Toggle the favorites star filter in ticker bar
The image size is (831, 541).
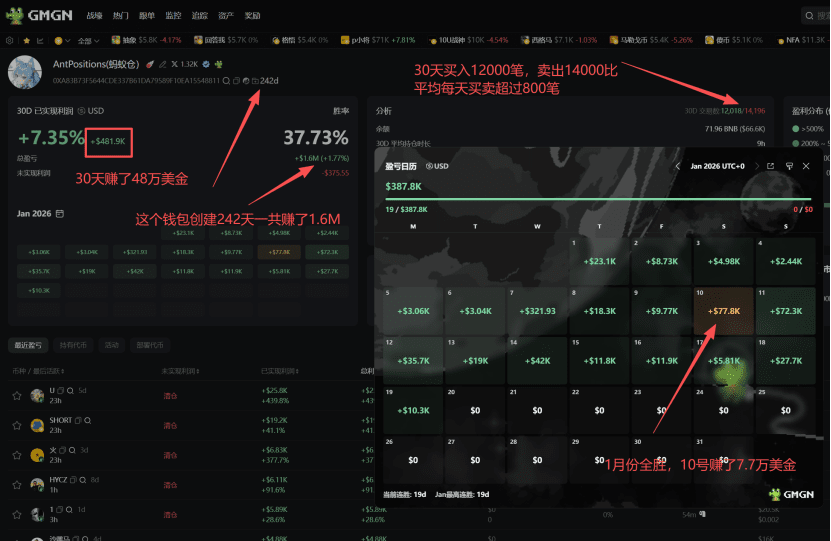tap(26, 40)
